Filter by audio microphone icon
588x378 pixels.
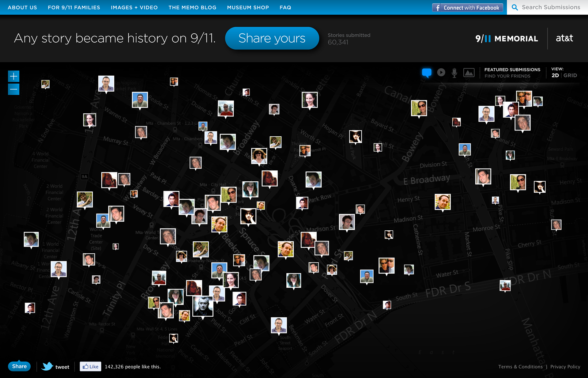click(x=454, y=73)
